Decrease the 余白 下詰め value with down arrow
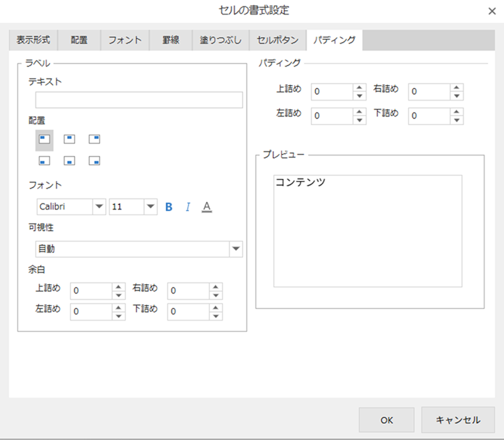Image resolution: width=504 pixels, height=440 pixels. point(216,316)
